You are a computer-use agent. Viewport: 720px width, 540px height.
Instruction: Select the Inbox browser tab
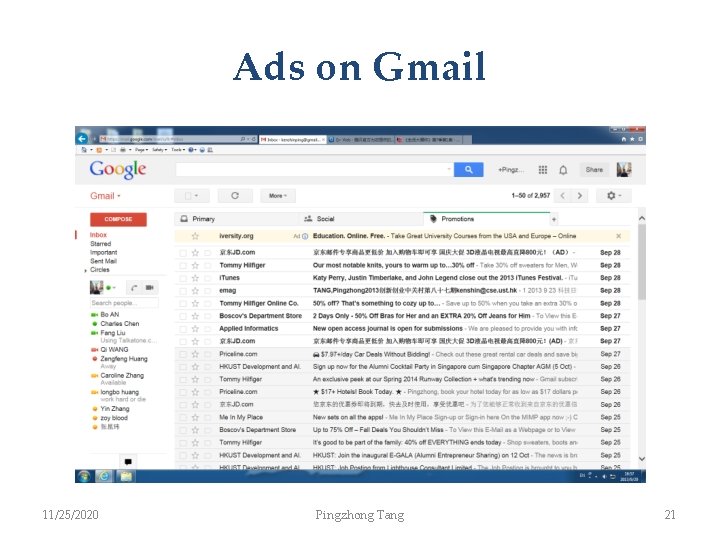pos(292,139)
